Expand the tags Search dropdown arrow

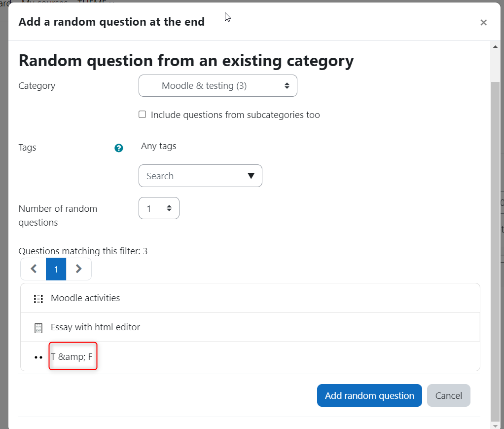click(x=251, y=176)
